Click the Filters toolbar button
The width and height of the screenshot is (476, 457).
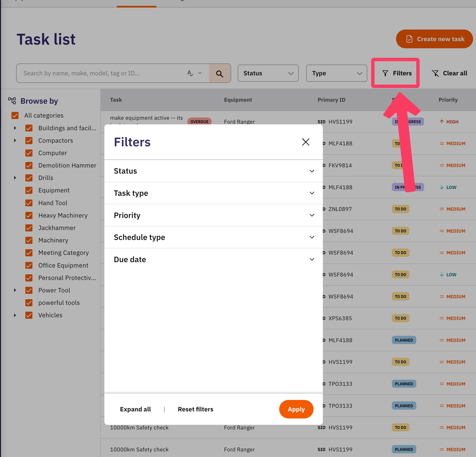[x=397, y=73]
